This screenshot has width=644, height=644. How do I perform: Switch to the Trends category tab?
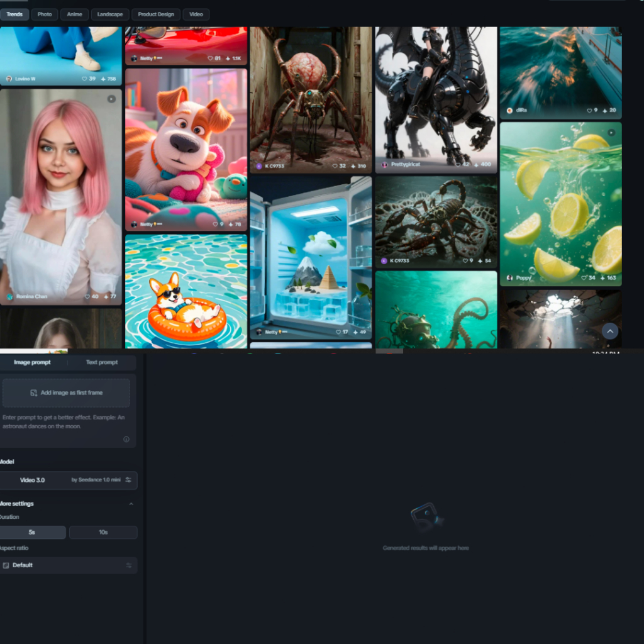click(14, 14)
